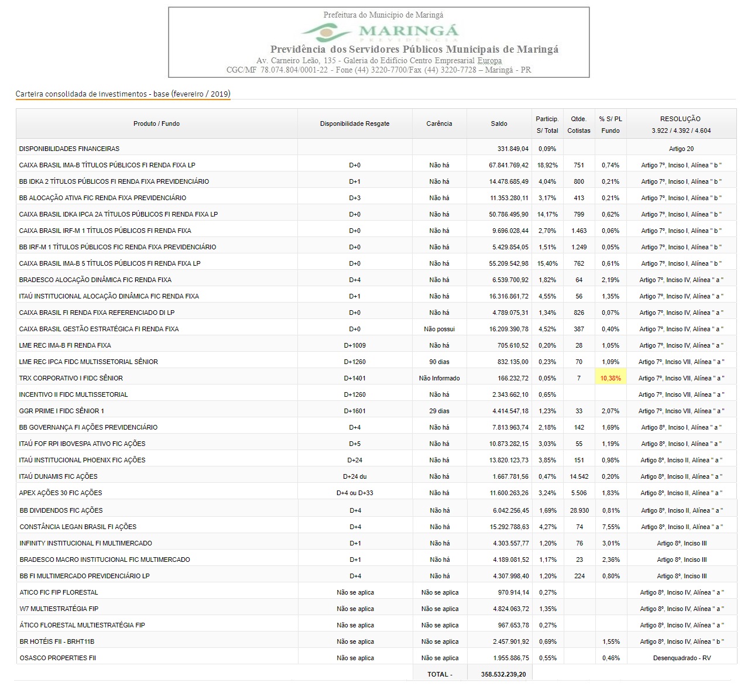Image resolution: width=751 pixels, height=700 pixels.
Task: Click the 'Não Informado' carência cell
Action: [x=439, y=378]
